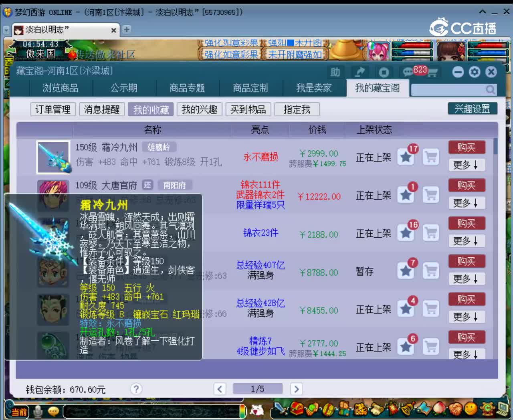The height and width of the screenshot is (420, 513).
Task: Switch to the 商品专题 tab
Action: tap(187, 88)
